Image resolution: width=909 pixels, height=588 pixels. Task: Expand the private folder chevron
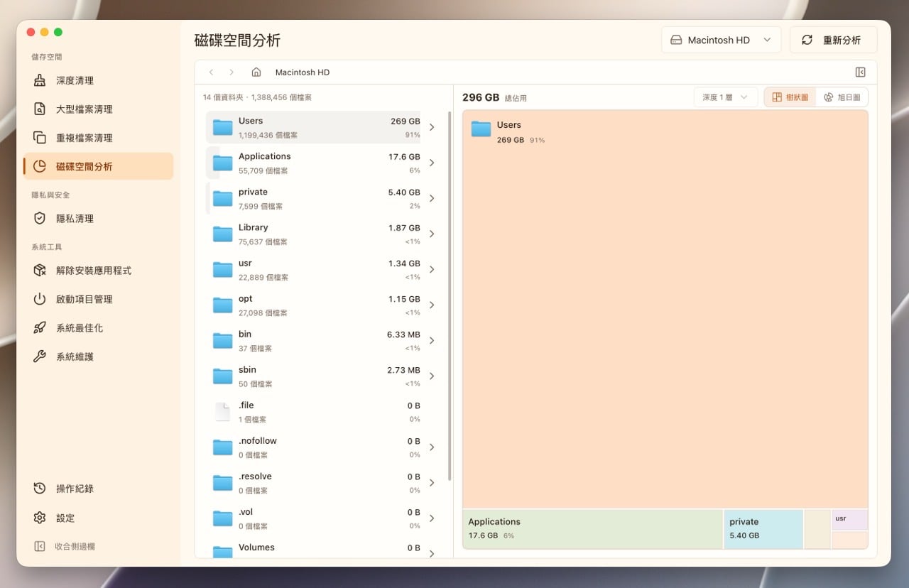[432, 198]
